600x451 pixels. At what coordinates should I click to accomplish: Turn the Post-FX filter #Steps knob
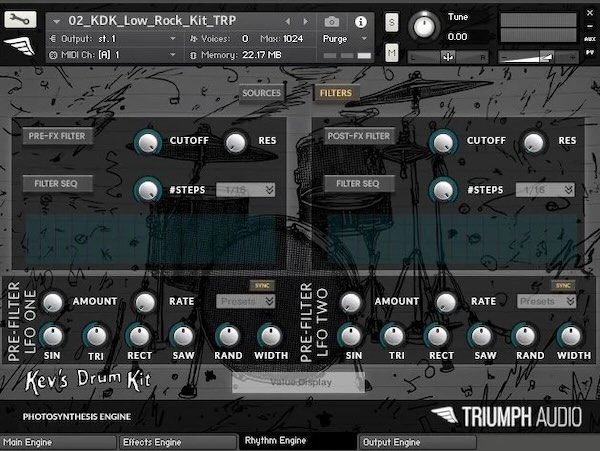pyautogui.click(x=443, y=190)
